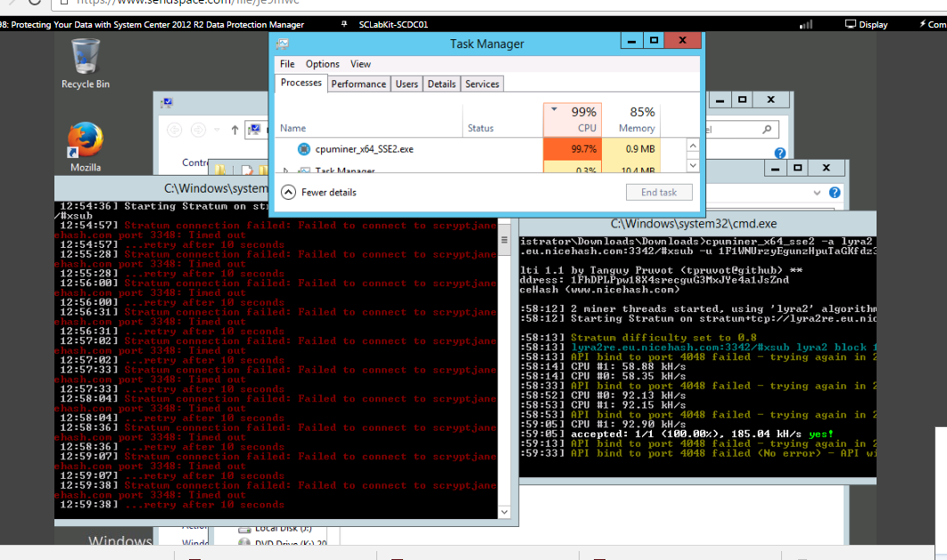Go forward in the Control Panel window
The image size is (947, 560).
[198, 130]
